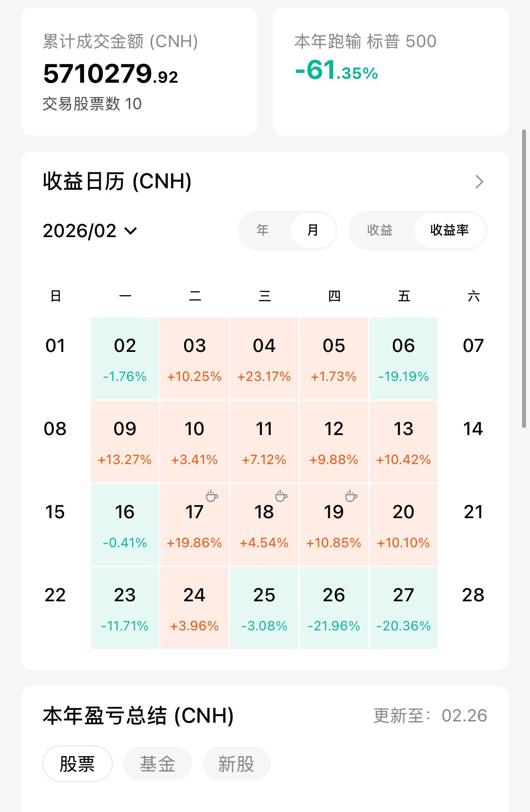
Task: Click the 累计成交金额 summary card
Action: pyautogui.click(x=139, y=72)
